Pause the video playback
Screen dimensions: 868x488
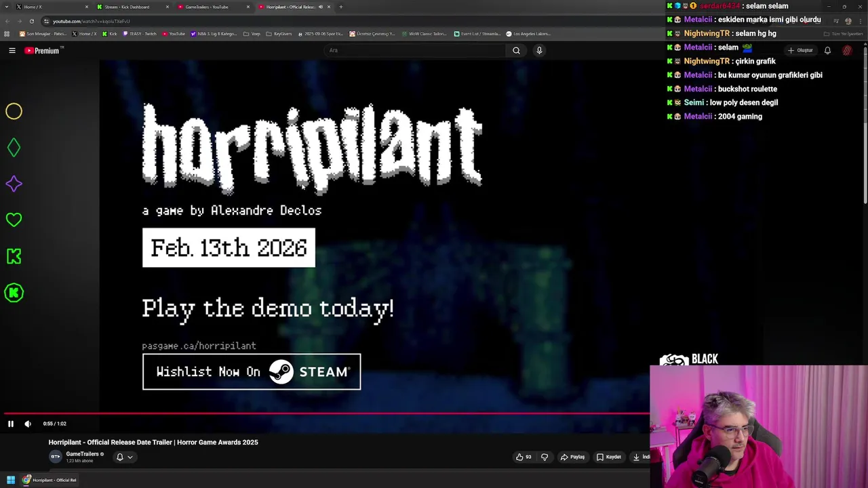pyautogui.click(x=11, y=424)
